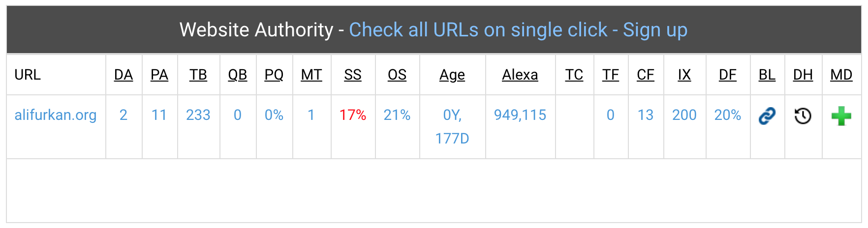Viewport: 868px width, 228px height.
Task: Select the PA column header
Action: 159,75
